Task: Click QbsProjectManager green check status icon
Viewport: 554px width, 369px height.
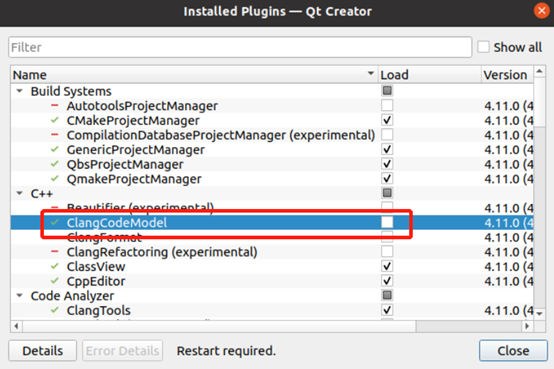Action: [x=54, y=164]
